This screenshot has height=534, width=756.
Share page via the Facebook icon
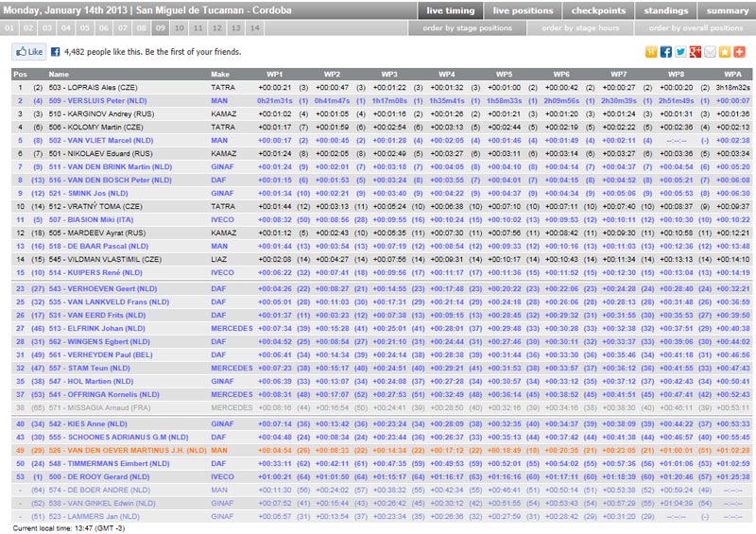666,52
